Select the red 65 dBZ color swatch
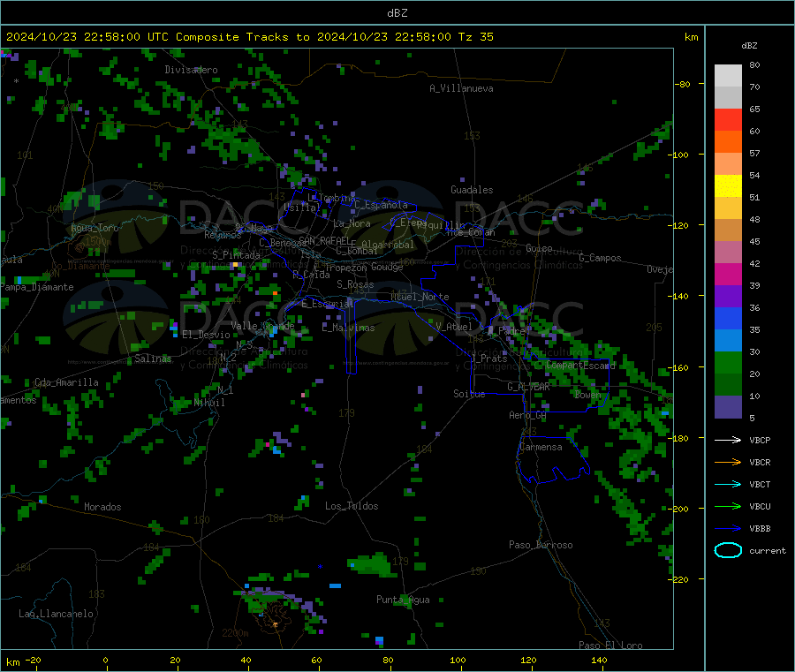This screenshot has width=795, height=672. click(x=728, y=119)
